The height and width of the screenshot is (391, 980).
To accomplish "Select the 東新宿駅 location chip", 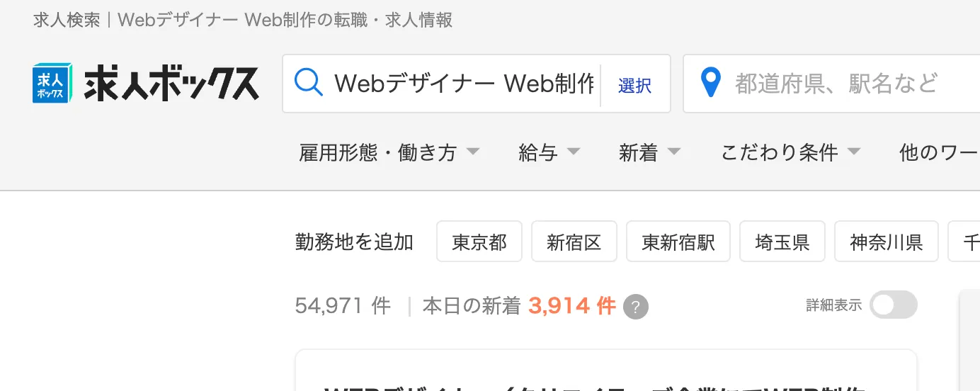I will (678, 242).
